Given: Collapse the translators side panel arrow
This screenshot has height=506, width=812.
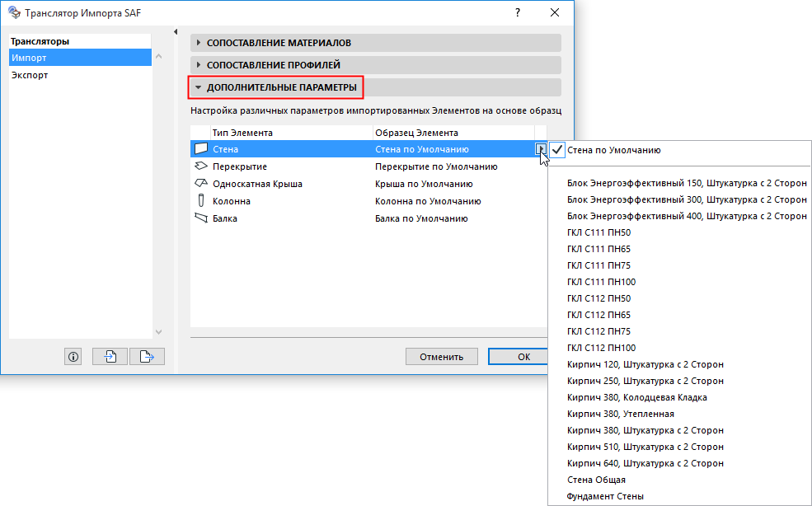Looking at the screenshot, I should [x=176, y=32].
